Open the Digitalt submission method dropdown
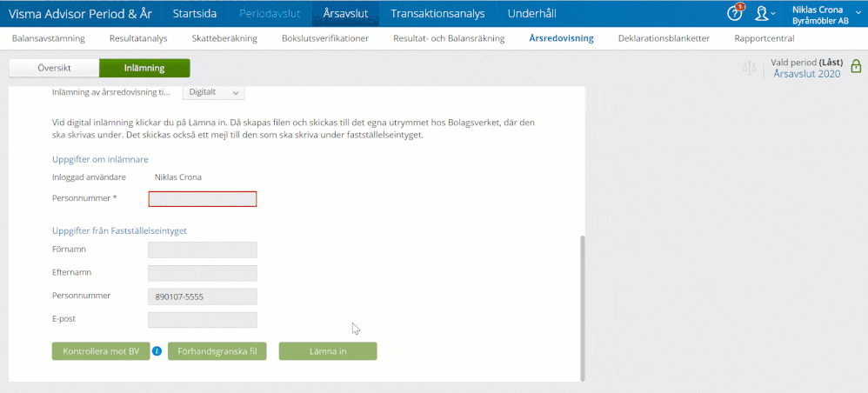 click(x=213, y=92)
